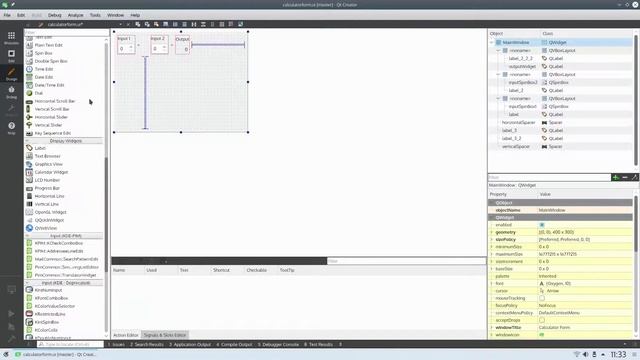640x360 pixels.
Task: Open Compile Output pane
Action: tap(235, 344)
